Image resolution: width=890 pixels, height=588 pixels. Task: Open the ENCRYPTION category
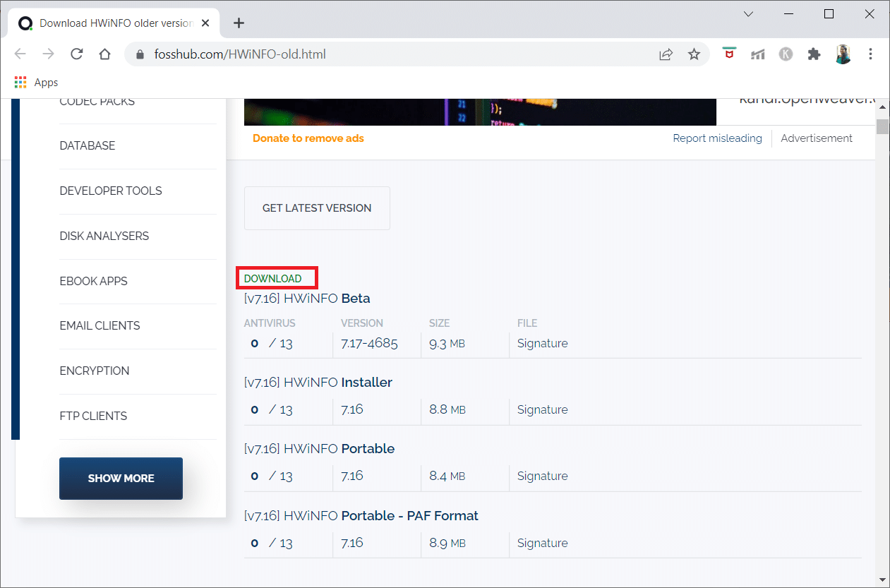[95, 371]
